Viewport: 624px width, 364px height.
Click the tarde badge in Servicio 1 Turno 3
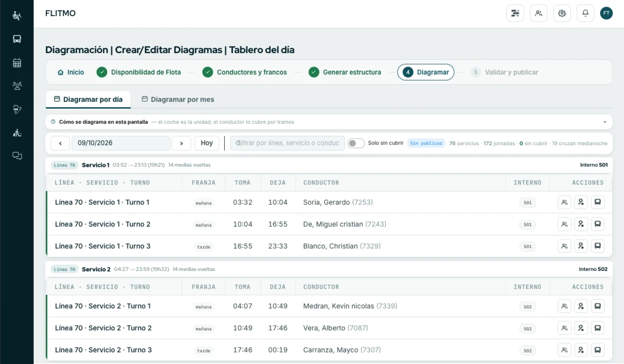(x=204, y=246)
